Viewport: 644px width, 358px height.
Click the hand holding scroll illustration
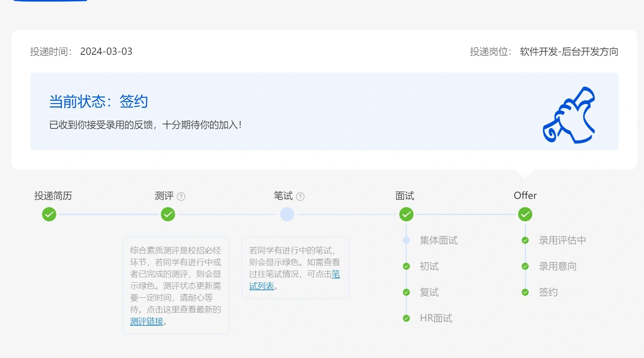coord(569,115)
